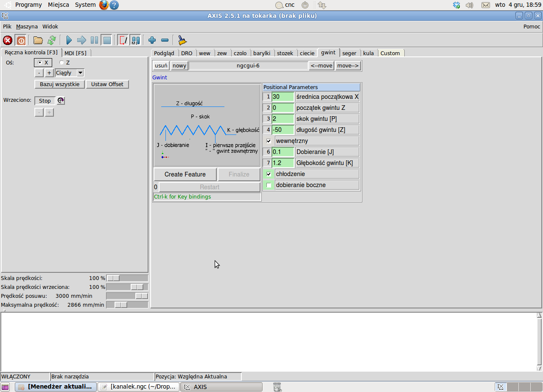
Task: Open a G-code file with folder icon
Action: click(x=38, y=40)
